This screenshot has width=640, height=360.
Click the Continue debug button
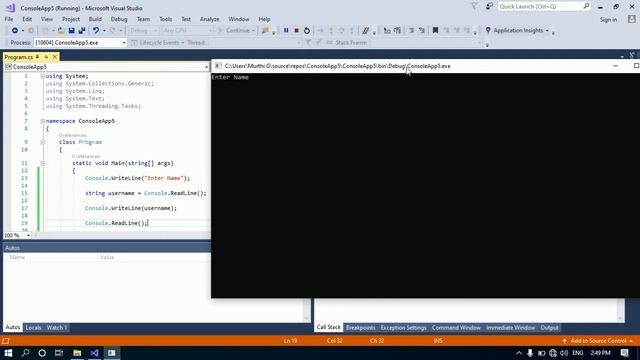pos(236,31)
